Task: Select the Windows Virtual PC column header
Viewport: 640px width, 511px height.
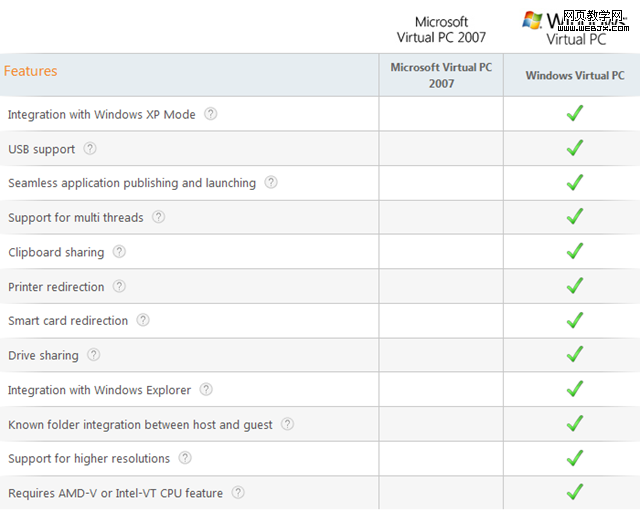Action: pos(575,75)
